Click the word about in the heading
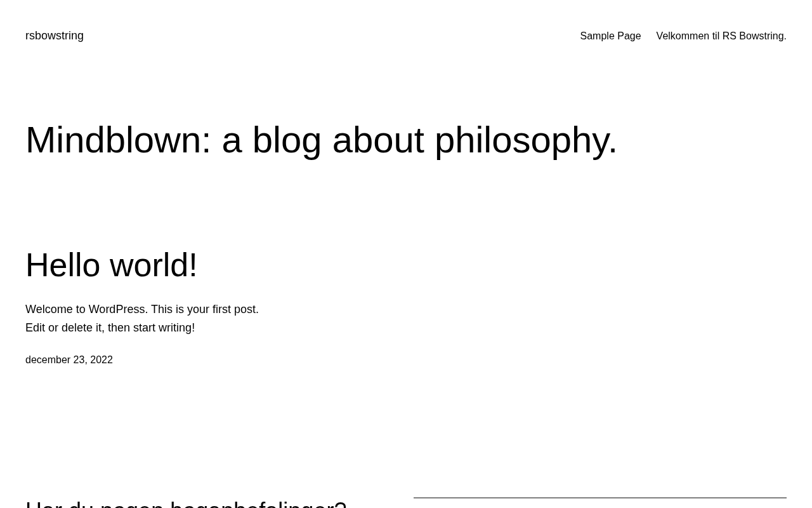This screenshot has width=812, height=508. (378, 140)
